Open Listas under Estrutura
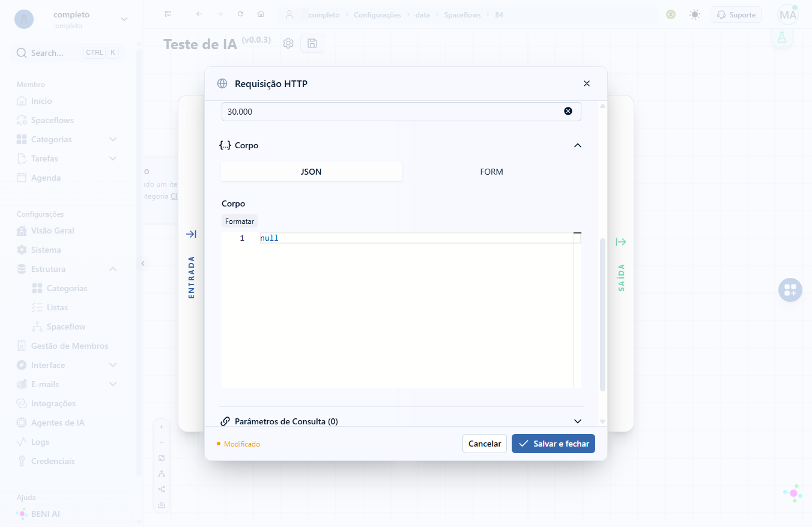Screen dimensions: 812x527 click(57, 307)
